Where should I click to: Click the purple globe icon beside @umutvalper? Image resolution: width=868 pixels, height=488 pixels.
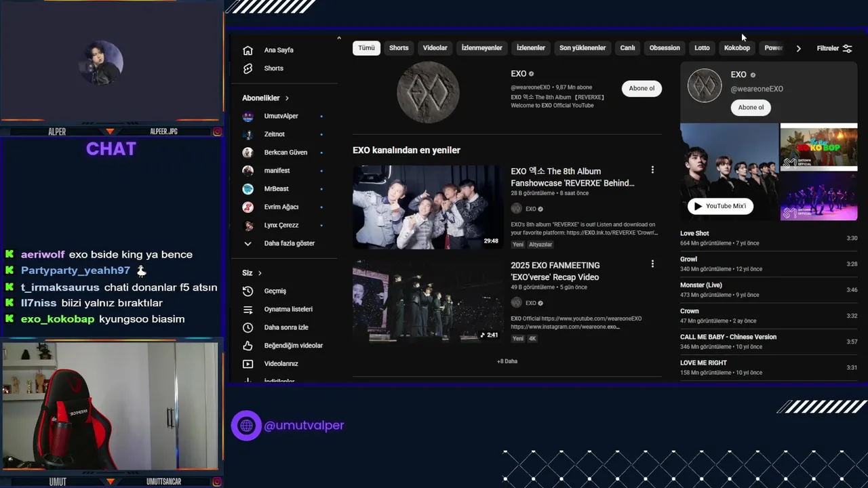pyautogui.click(x=246, y=426)
